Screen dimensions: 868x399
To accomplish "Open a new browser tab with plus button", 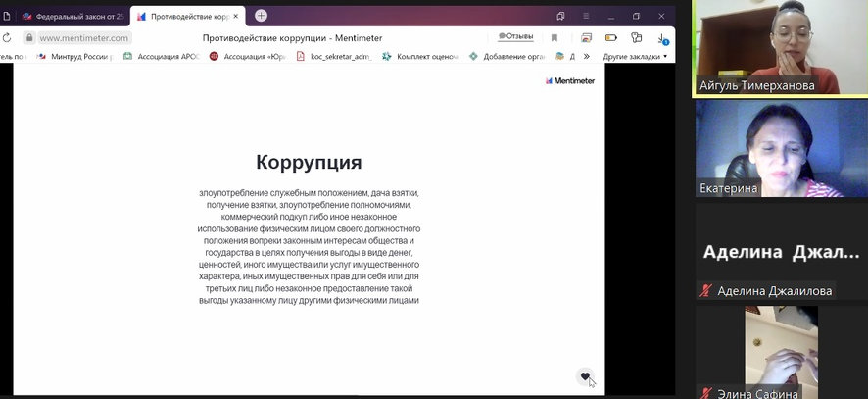I will [x=261, y=16].
